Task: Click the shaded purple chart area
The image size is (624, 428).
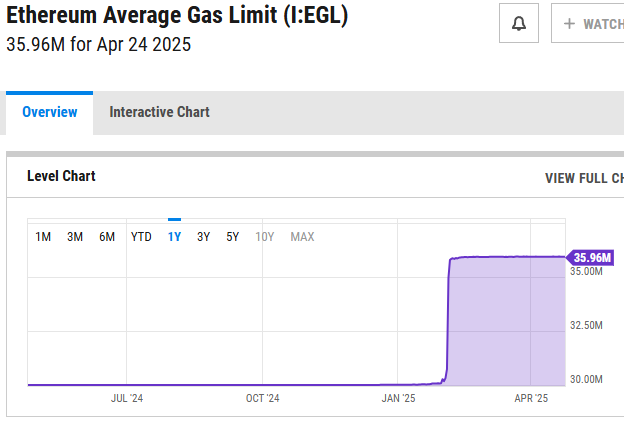Action: (506, 320)
